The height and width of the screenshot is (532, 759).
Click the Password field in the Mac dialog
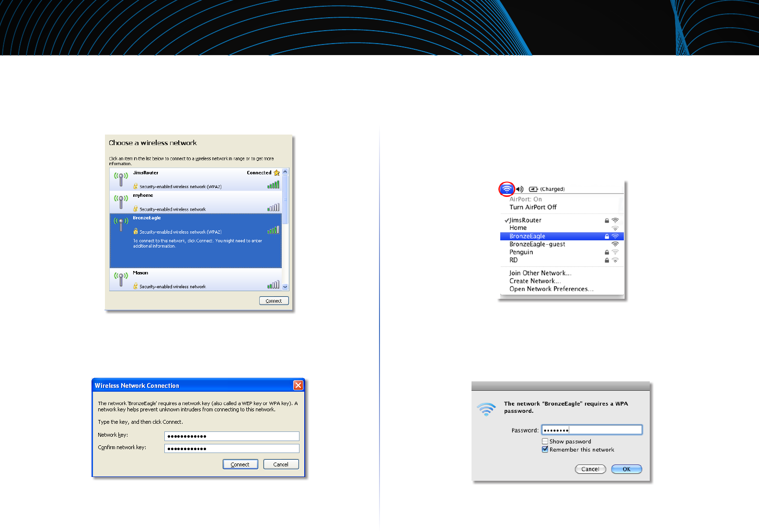click(592, 430)
